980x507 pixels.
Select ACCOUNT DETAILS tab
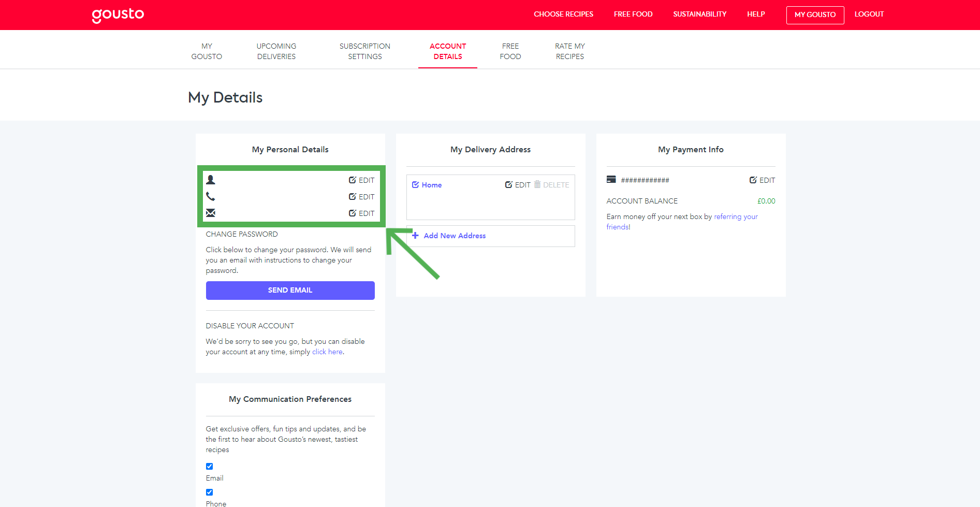[x=448, y=51]
